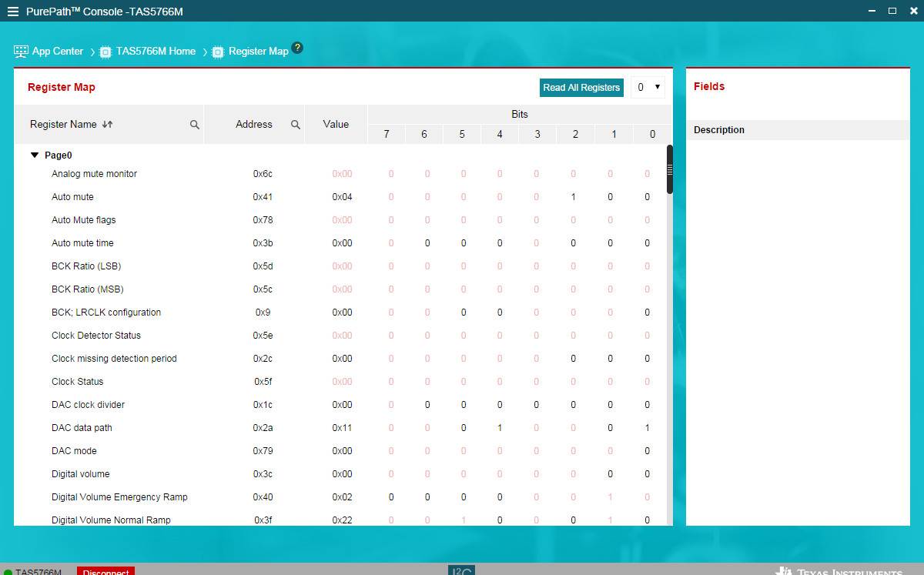Click the 0x04 value of Auto mute
Viewport: 924px width, 575px height.
(342, 197)
